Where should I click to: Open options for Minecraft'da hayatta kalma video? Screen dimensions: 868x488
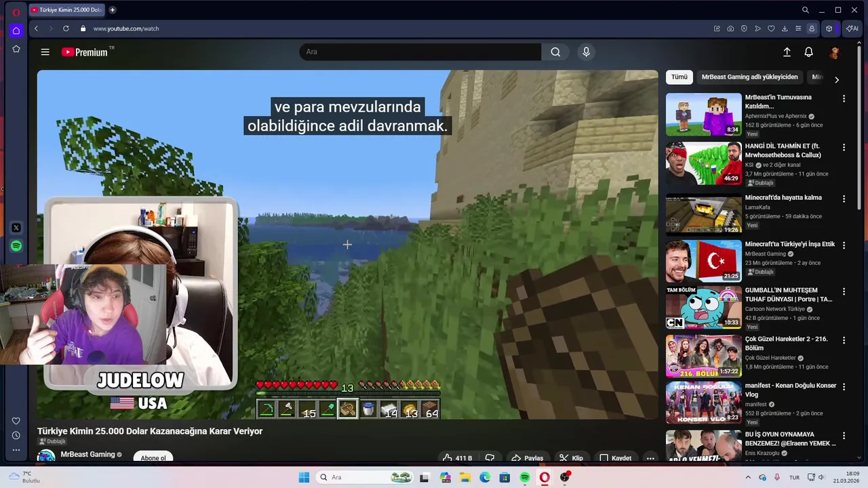(x=844, y=199)
